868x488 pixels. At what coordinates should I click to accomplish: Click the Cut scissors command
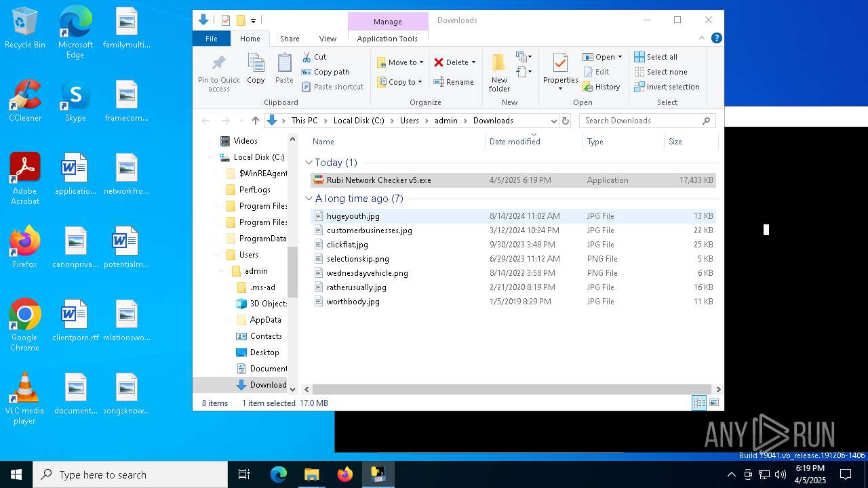[314, 57]
